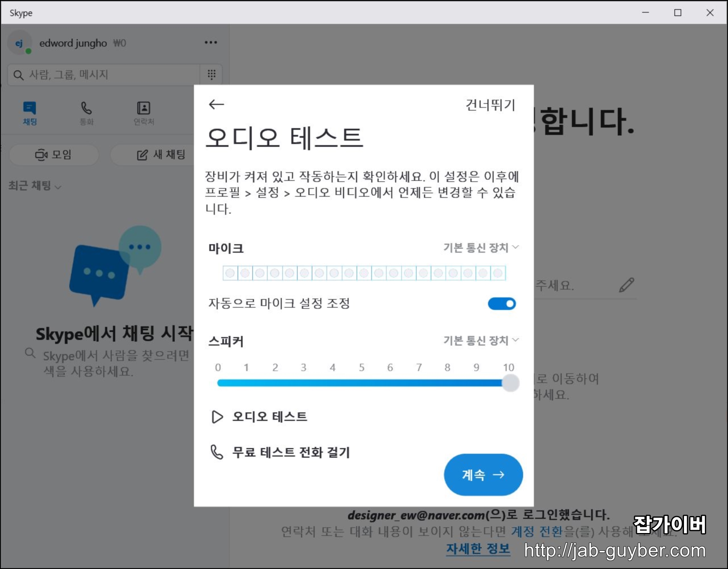This screenshot has height=569, width=728.
Task: Click the speaker volume slider handle
Action: click(x=510, y=383)
